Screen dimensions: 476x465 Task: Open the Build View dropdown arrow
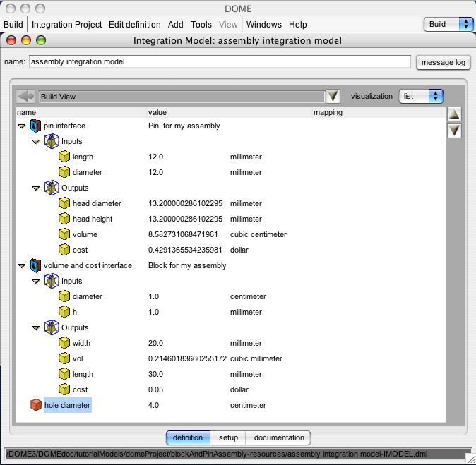[x=333, y=97]
